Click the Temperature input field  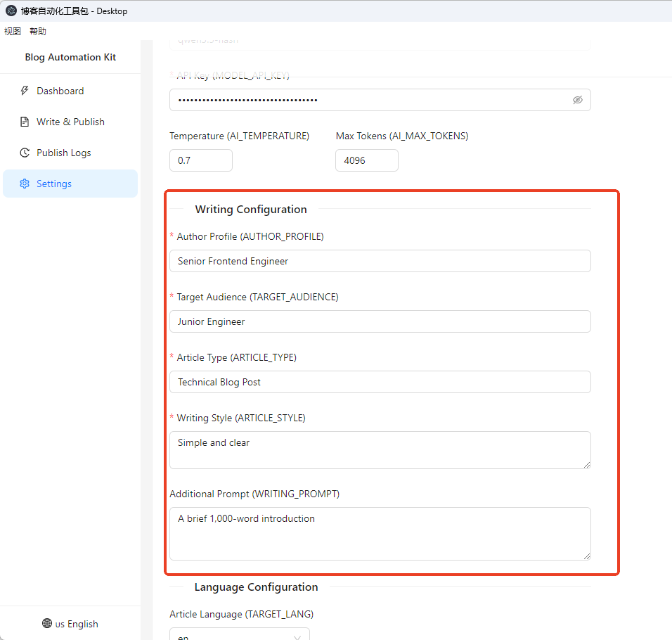click(x=201, y=160)
